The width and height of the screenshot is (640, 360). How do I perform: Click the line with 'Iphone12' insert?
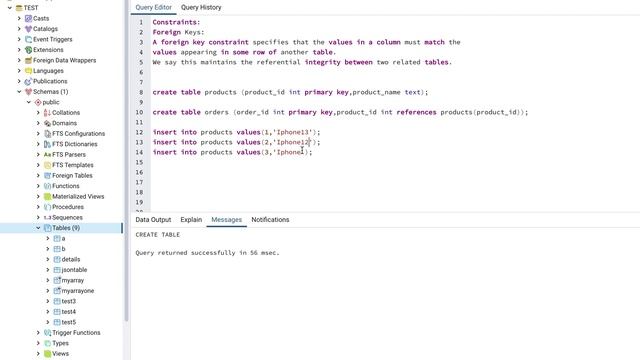point(236,142)
